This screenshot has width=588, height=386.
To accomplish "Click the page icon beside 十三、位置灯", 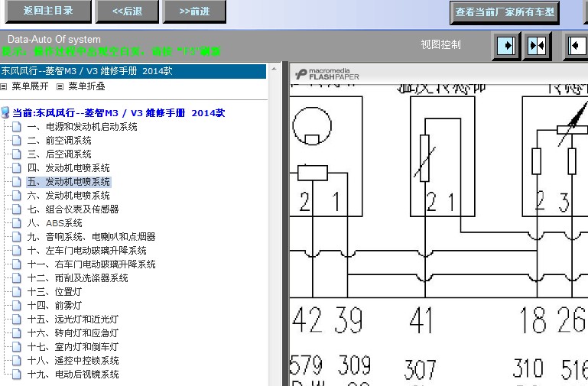I will click(17, 291).
